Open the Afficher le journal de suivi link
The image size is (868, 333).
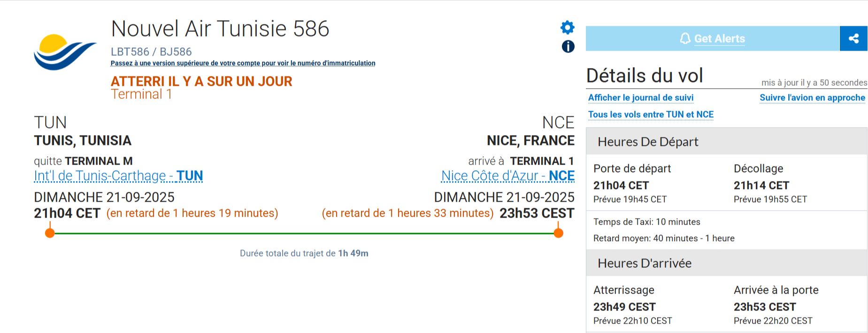click(640, 98)
